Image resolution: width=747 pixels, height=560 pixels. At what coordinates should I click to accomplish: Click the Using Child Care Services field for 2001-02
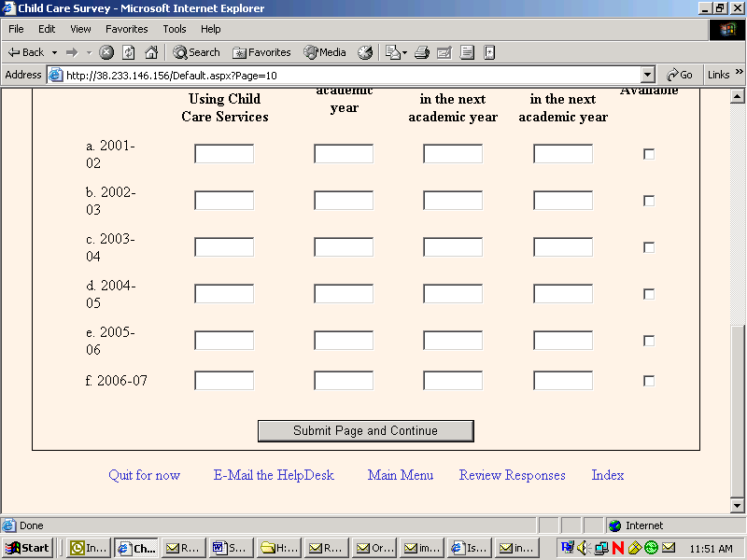coord(224,154)
